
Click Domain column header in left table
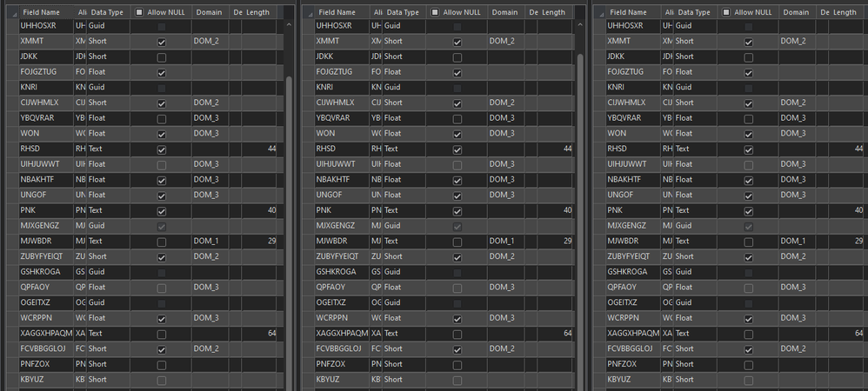pos(210,12)
